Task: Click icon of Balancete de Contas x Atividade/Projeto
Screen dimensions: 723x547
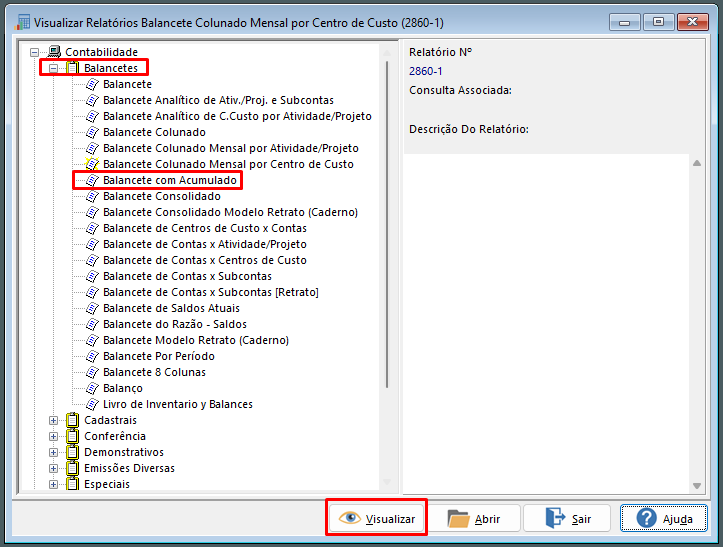Action: click(92, 244)
